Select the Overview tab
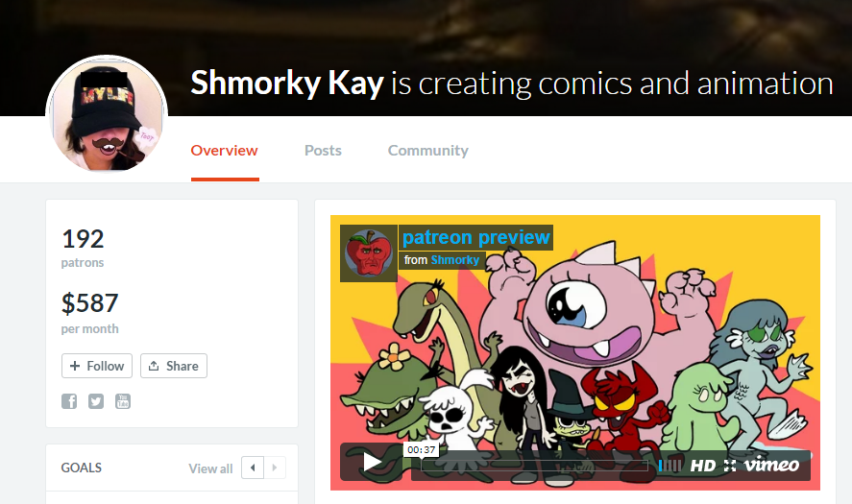 [x=225, y=151]
